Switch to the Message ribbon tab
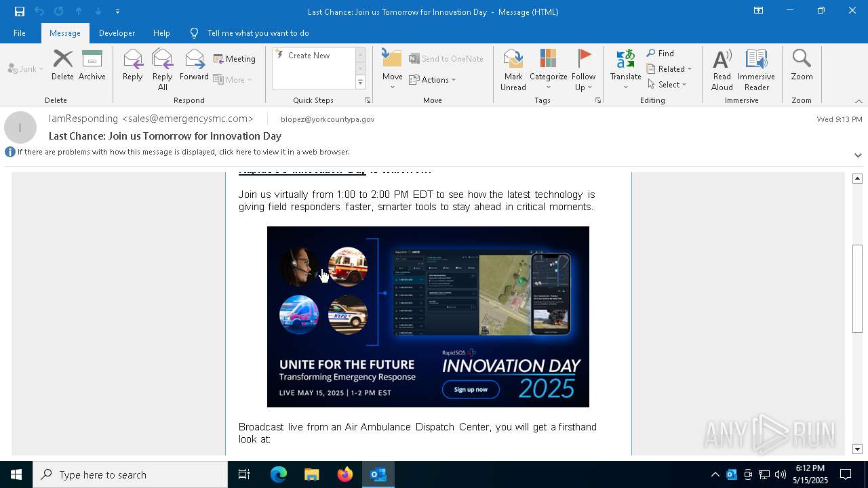The image size is (868, 488). tap(65, 33)
